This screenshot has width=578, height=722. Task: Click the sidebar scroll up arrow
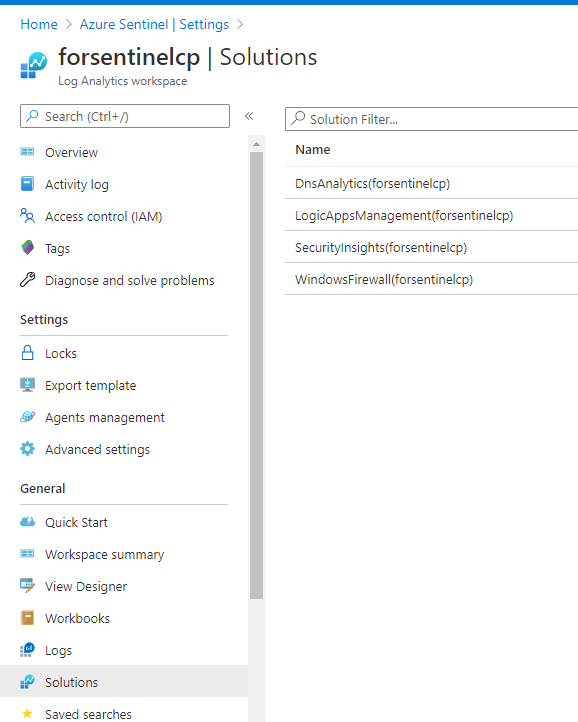coord(257,145)
